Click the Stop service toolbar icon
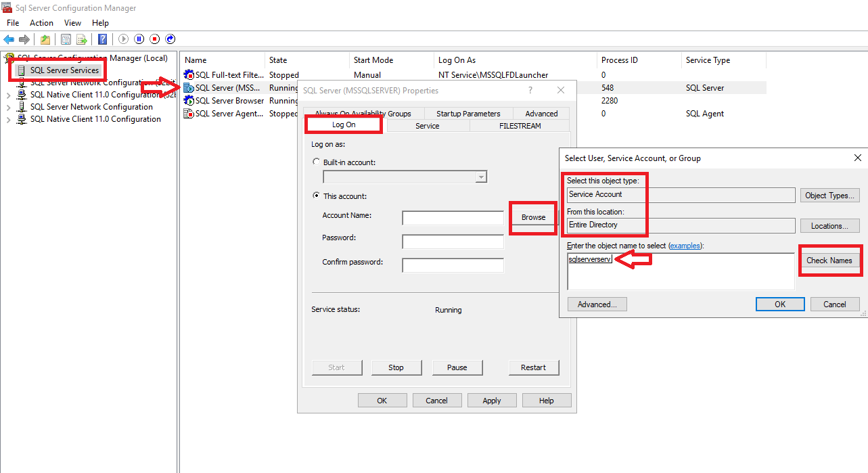The width and height of the screenshot is (868, 473). coord(155,39)
